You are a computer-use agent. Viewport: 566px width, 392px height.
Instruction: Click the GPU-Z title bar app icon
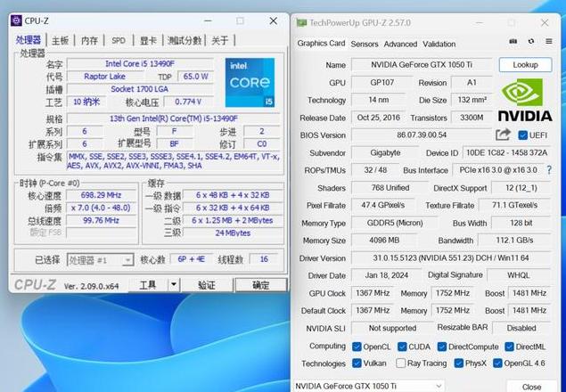[x=301, y=23]
